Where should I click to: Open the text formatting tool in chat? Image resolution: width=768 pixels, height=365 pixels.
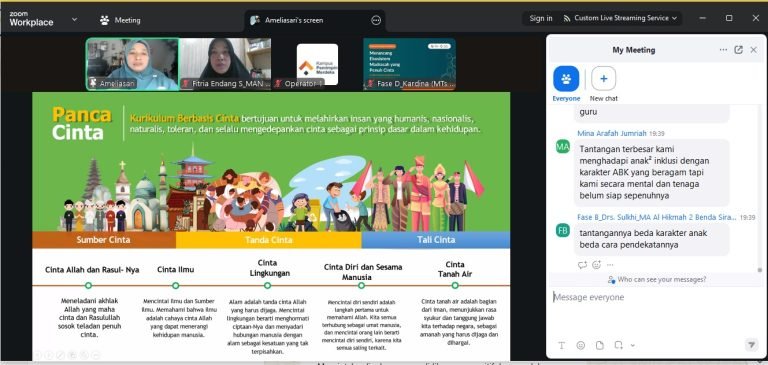coord(561,345)
